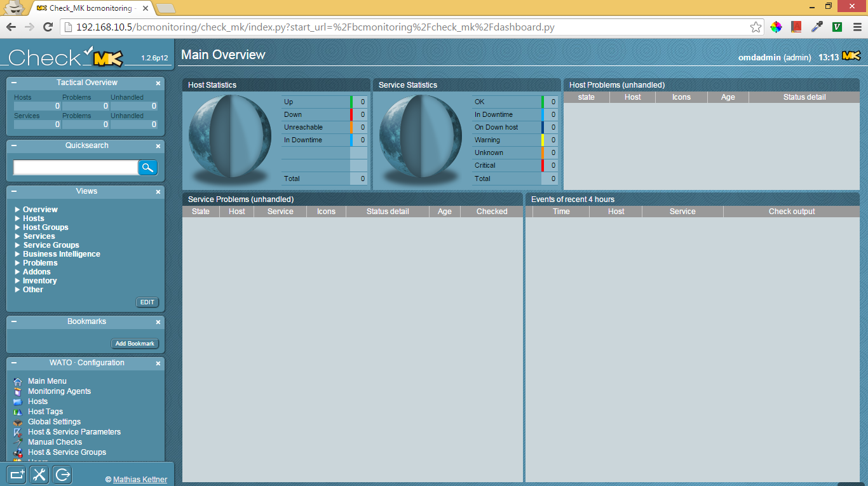Viewport: 868px width, 486px height.
Task: Minimize the Views snapin
Action: click(14, 192)
